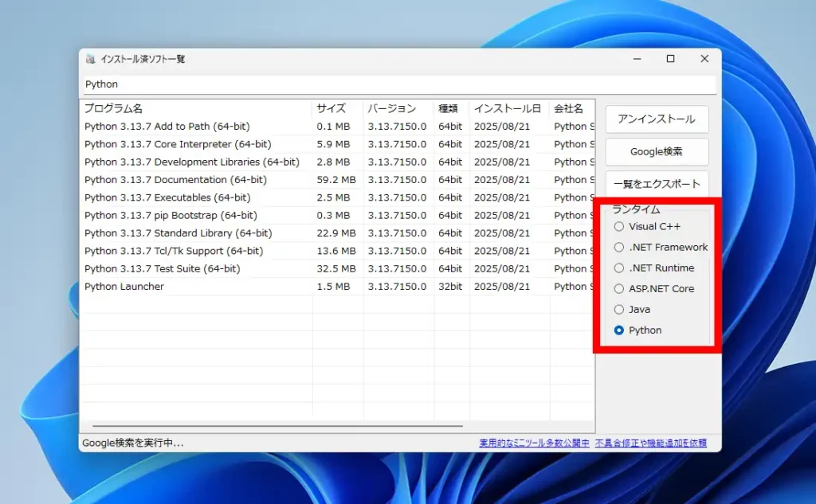This screenshot has width=816, height=504.
Task: Select the Java runtime option
Action: click(x=619, y=309)
